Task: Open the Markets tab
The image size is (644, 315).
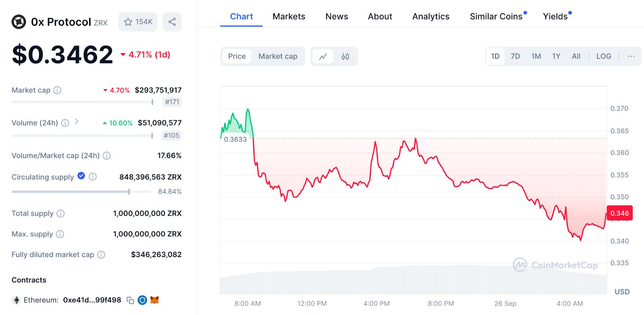Action: click(289, 16)
